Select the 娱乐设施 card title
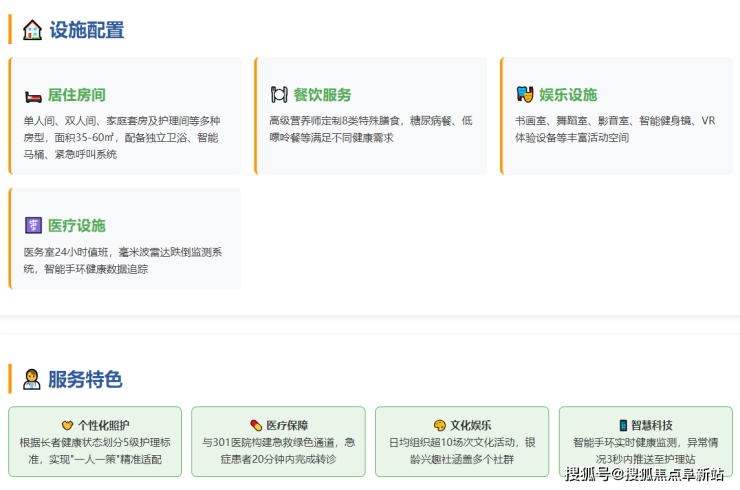 (568, 95)
